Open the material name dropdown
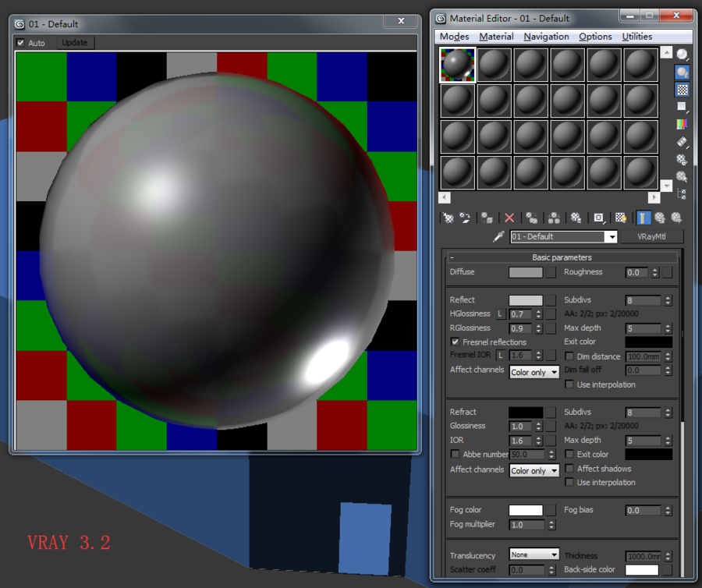This screenshot has width=702, height=588. pyautogui.click(x=612, y=237)
